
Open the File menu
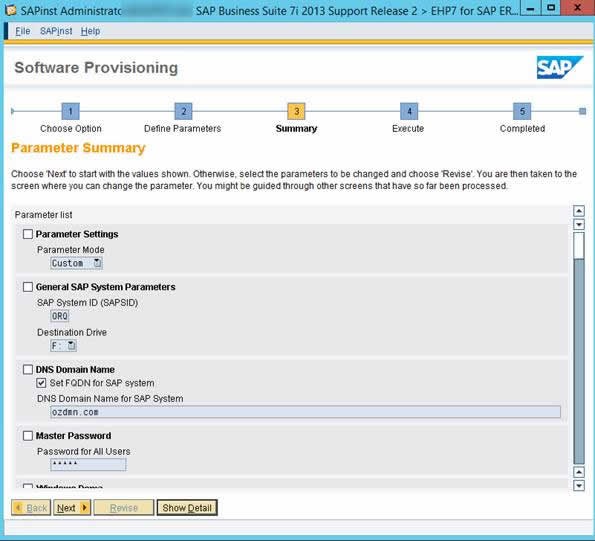[x=22, y=31]
